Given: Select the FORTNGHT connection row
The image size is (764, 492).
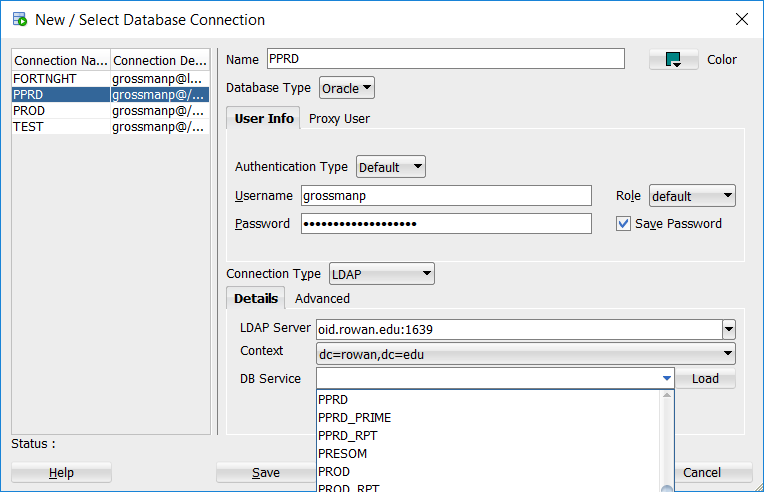Looking at the screenshot, I should (x=111, y=78).
